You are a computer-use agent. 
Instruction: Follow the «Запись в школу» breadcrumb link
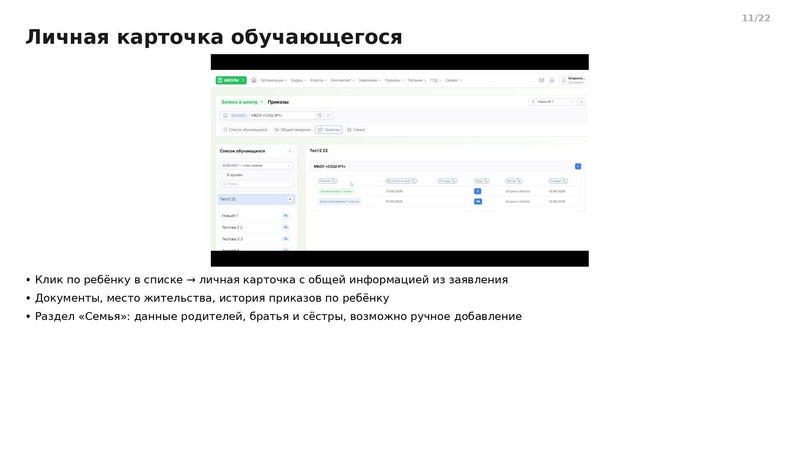click(239, 102)
